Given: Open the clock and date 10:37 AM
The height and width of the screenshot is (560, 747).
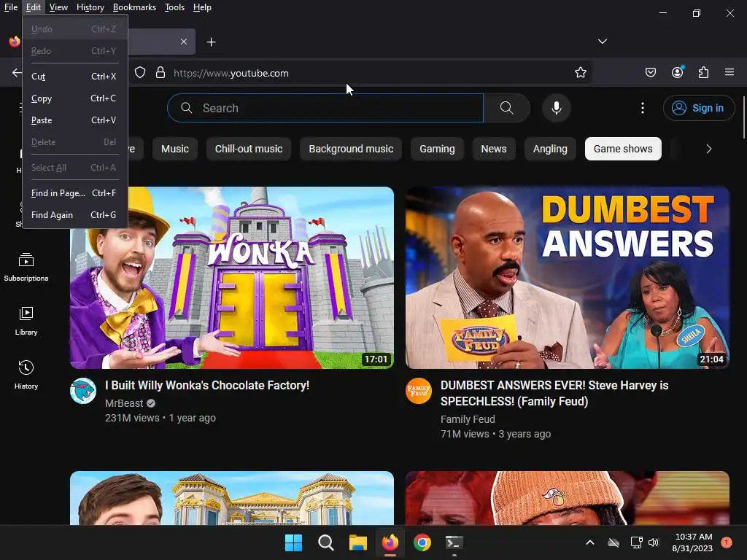Looking at the screenshot, I should pyautogui.click(x=693, y=542).
